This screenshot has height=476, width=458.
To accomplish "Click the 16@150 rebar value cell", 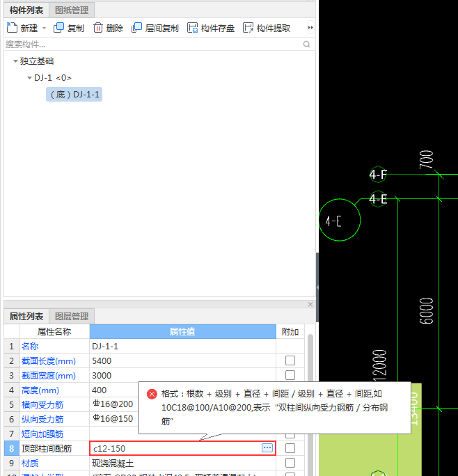I will pyautogui.click(x=114, y=419).
